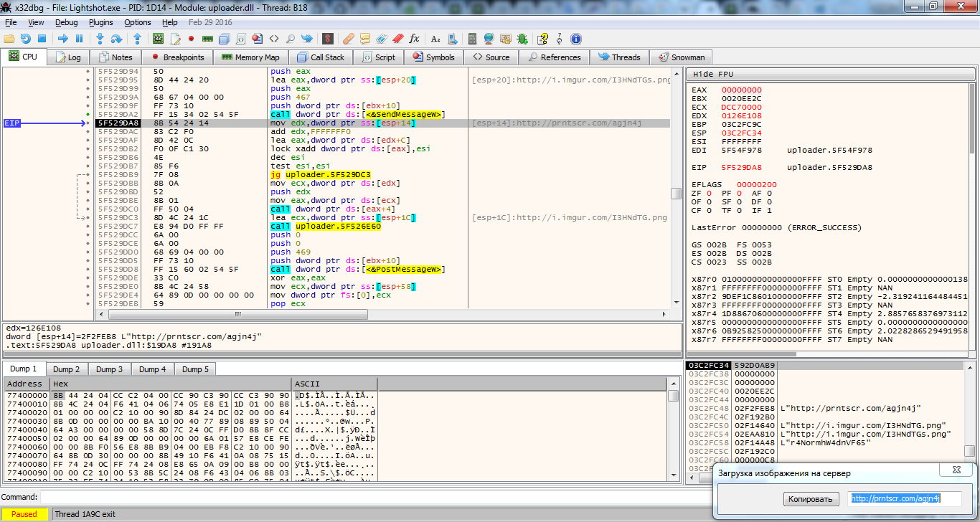This screenshot has height=522, width=980.
Task: Click the Step Over toolbar icon
Action: (116, 39)
